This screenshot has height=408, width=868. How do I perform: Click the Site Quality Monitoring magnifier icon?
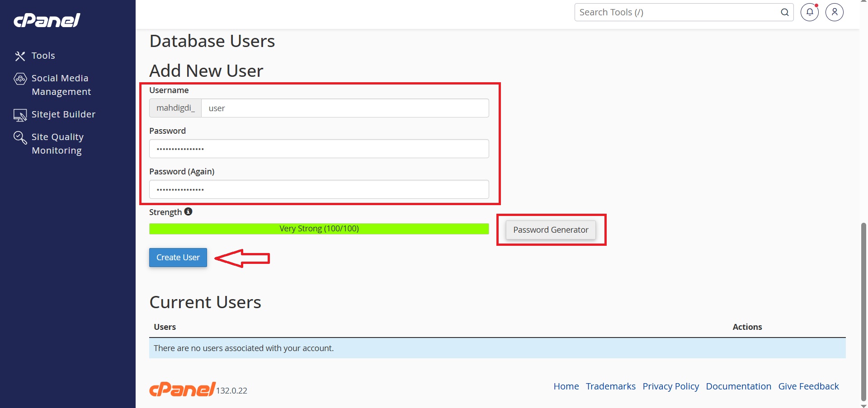[20, 137]
